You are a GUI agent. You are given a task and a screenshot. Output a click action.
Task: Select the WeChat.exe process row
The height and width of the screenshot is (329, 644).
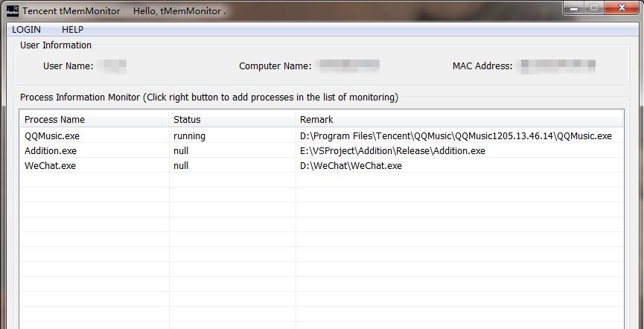pos(322,165)
